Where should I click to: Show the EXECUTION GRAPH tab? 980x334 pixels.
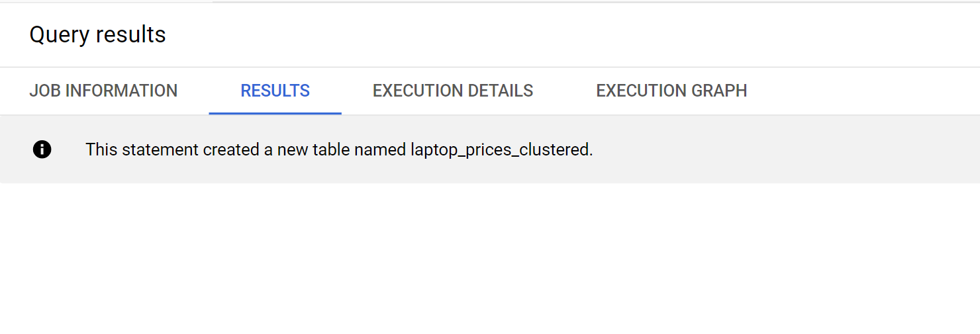671,91
